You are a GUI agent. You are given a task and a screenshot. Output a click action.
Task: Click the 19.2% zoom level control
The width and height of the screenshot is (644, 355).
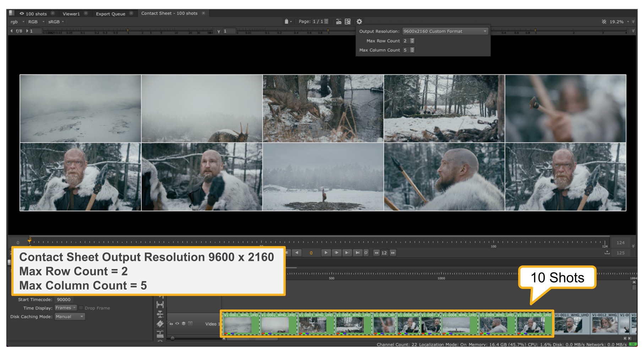pos(617,22)
